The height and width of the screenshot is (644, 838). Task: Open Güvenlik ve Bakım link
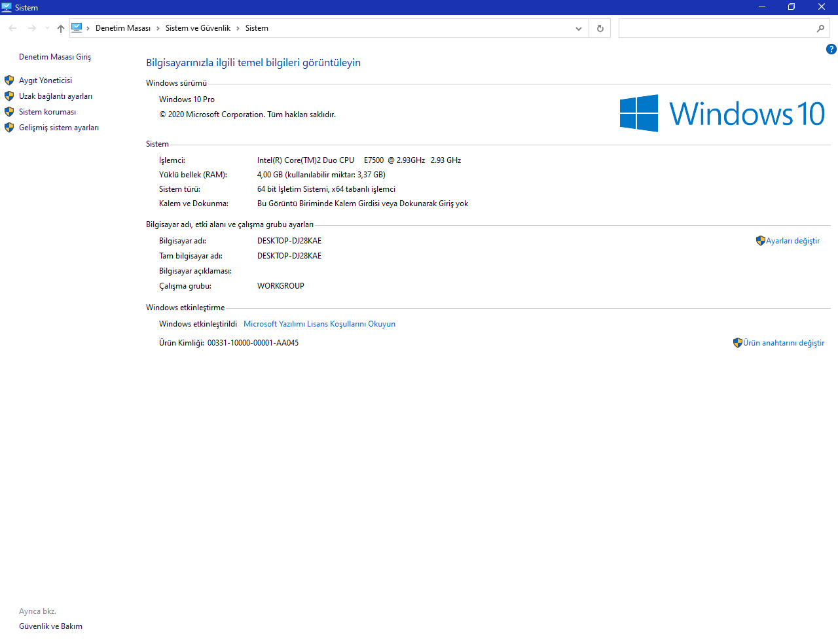click(50, 626)
